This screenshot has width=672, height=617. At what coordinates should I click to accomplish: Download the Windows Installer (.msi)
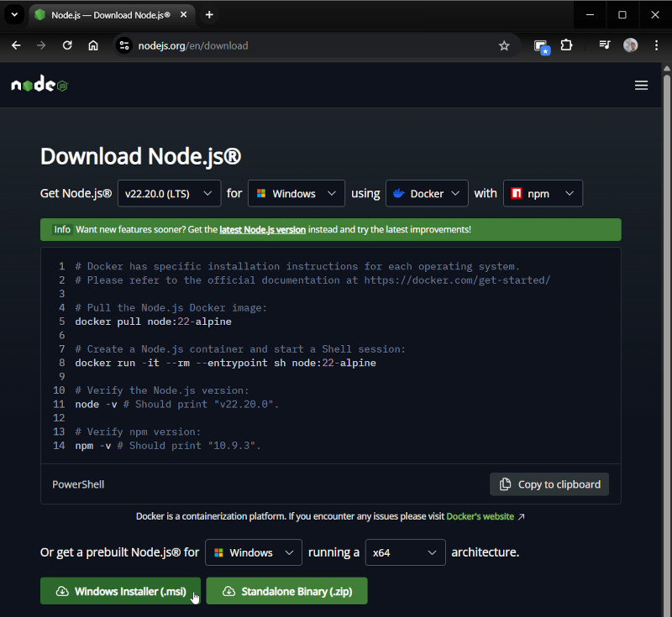(x=120, y=591)
